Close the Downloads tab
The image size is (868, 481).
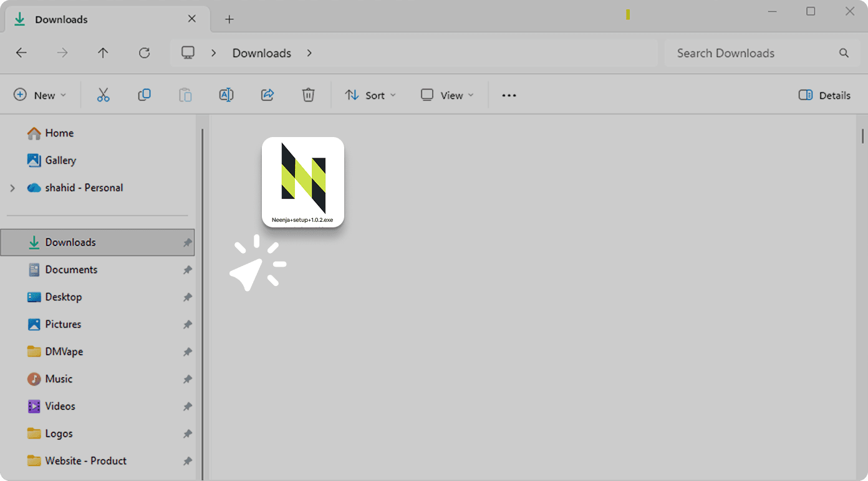192,19
